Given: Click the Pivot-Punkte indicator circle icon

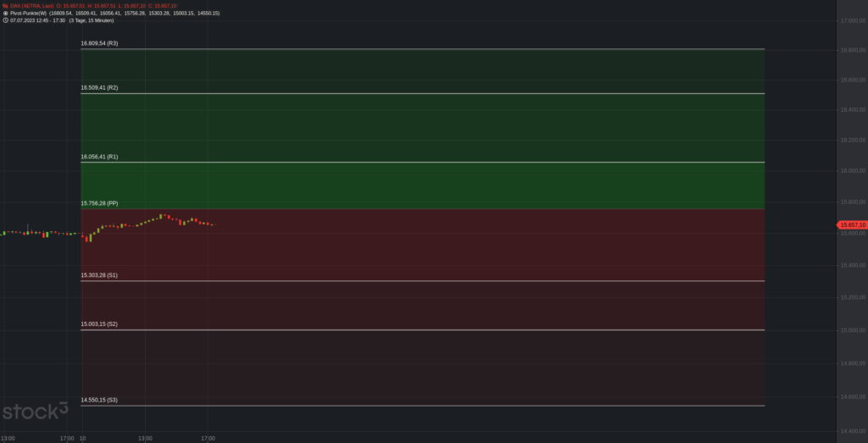Looking at the screenshot, I should coord(5,14).
